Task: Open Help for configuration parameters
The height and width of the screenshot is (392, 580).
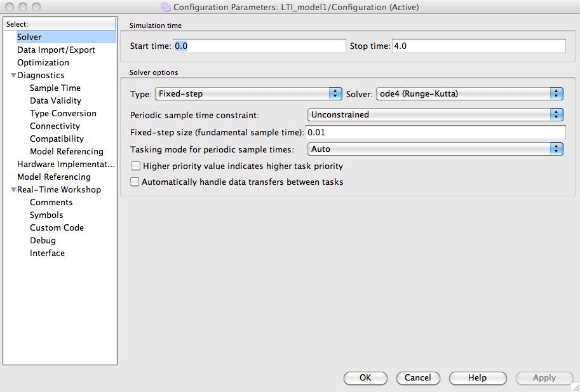Action: coord(477,378)
